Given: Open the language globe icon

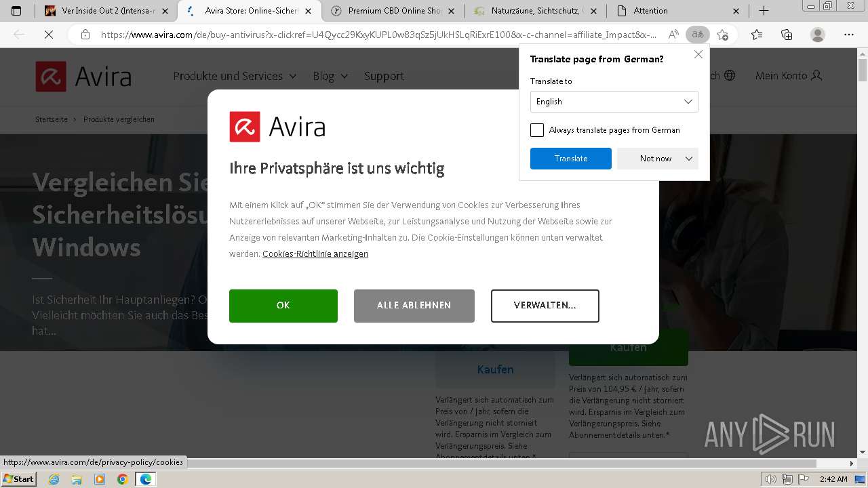Looking at the screenshot, I should coord(730,75).
